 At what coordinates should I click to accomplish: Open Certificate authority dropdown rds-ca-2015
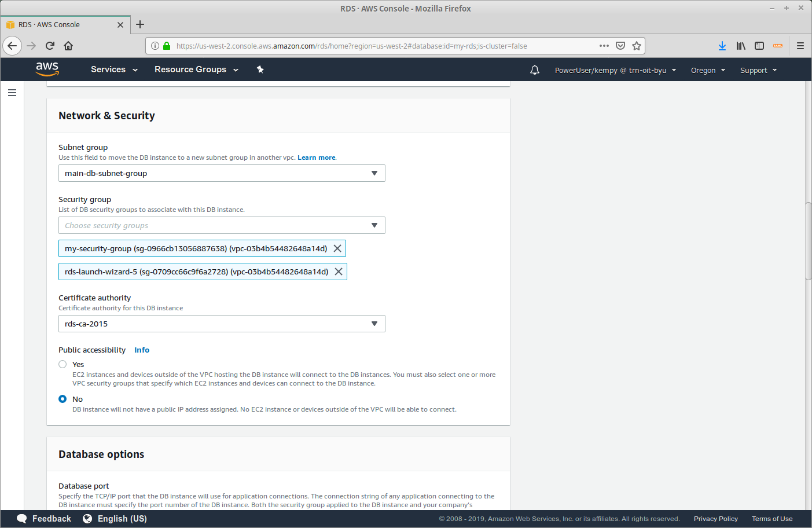(x=222, y=324)
